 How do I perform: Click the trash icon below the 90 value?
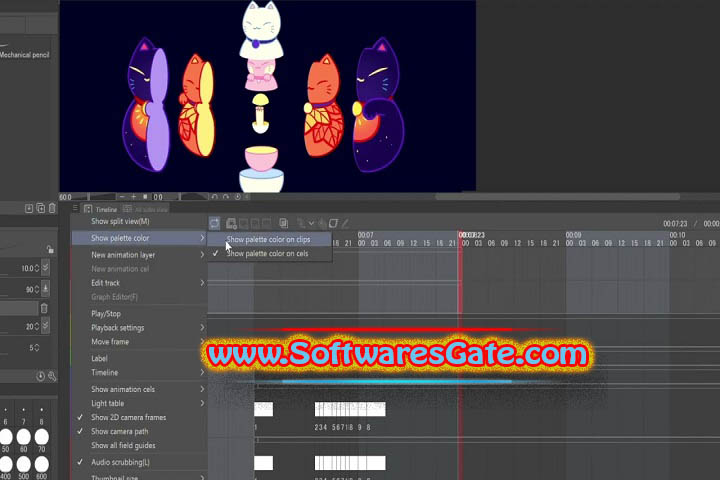(x=44, y=308)
